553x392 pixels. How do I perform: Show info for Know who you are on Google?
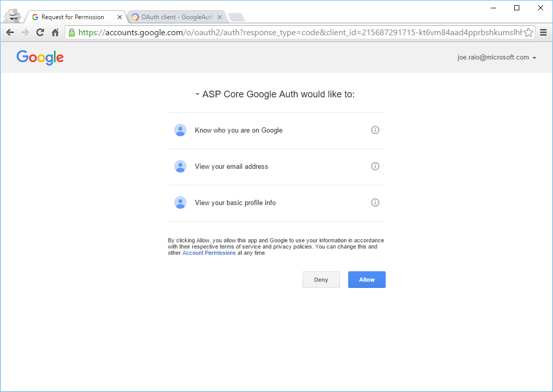375,130
